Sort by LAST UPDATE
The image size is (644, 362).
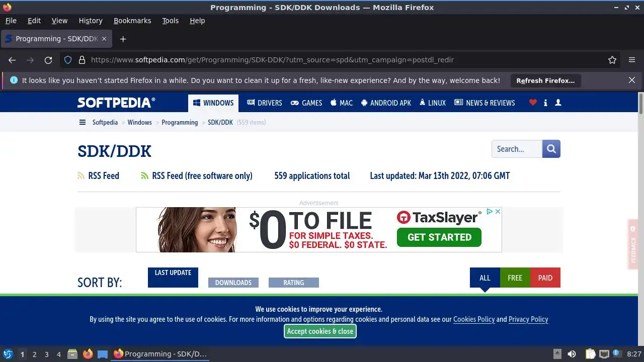(x=173, y=278)
